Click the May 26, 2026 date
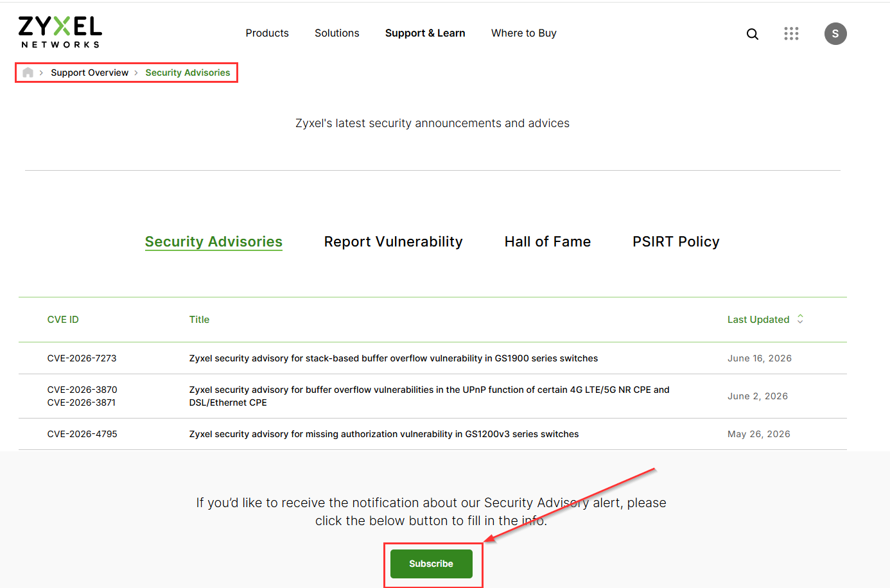Image resolution: width=890 pixels, height=588 pixels. (x=759, y=434)
